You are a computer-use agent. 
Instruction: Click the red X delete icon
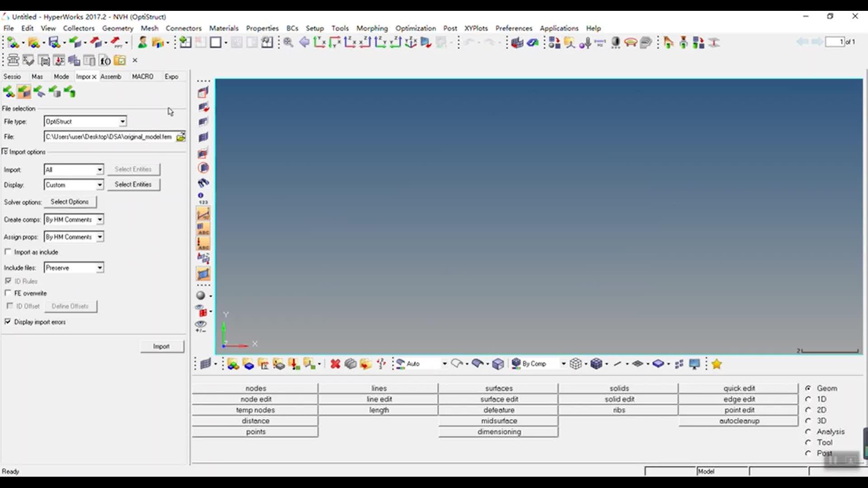(x=335, y=364)
